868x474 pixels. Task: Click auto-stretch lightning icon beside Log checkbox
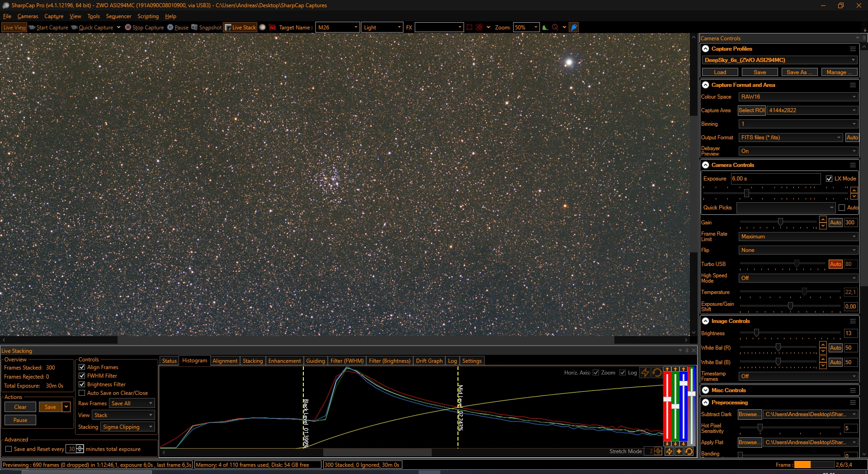(645, 373)
